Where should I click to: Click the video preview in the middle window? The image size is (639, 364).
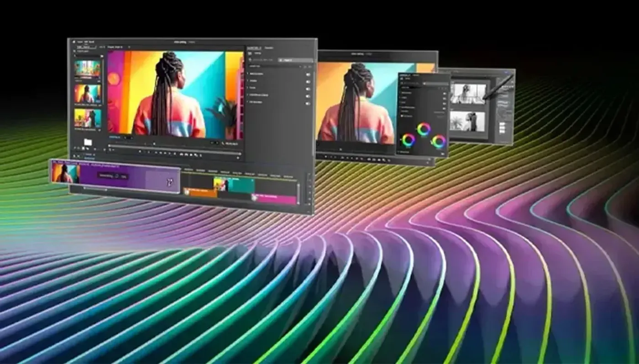356,103
